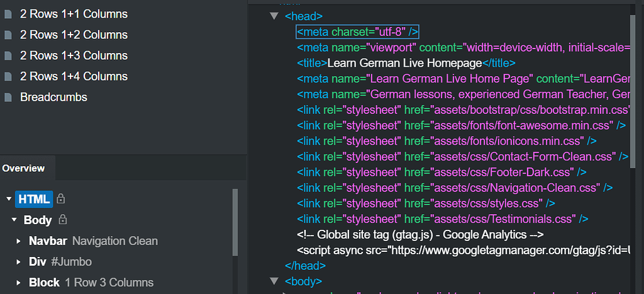
Task: Collapse the body tag in code view
Action: click(274, 281)
